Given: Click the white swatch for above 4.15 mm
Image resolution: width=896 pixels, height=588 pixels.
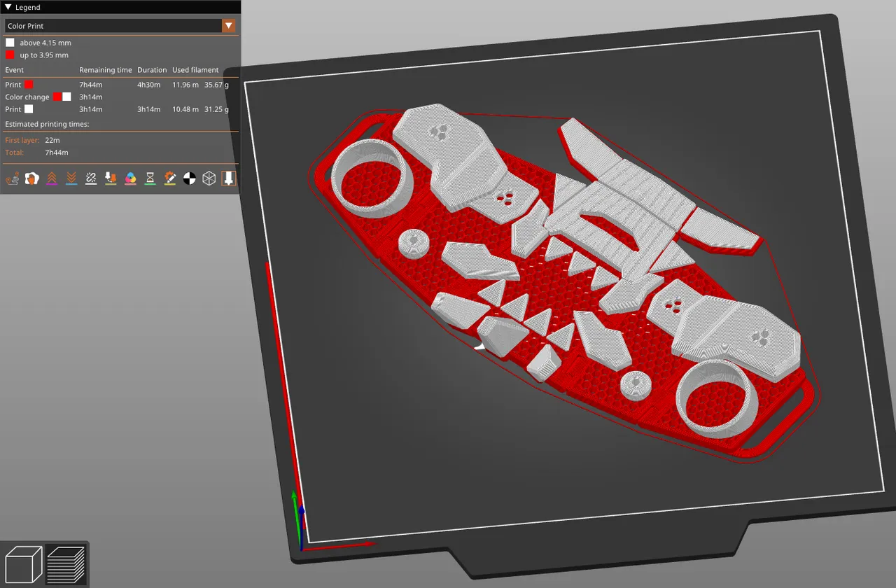Looking at the screenshot, I should (10, 43).
